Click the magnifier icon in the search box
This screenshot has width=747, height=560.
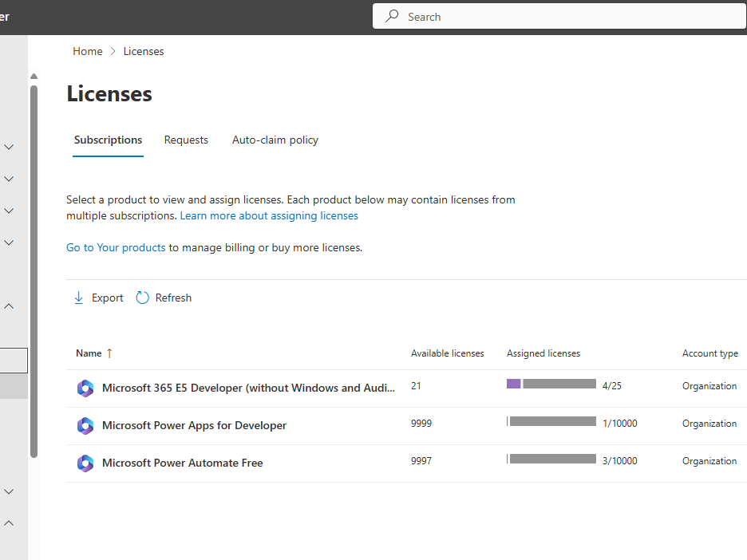click(392, 16)
